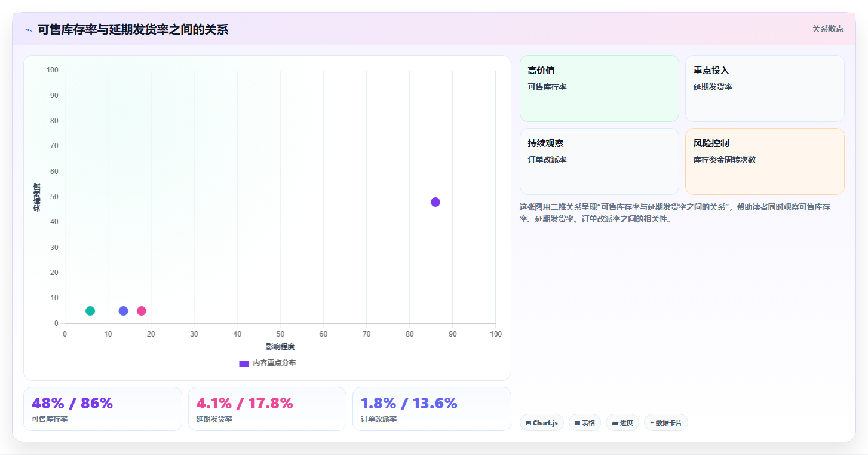This screenshot has width=868, height=455.
Task: Click the 1.8% / 13.6% stat card
Action: [432, 409]
